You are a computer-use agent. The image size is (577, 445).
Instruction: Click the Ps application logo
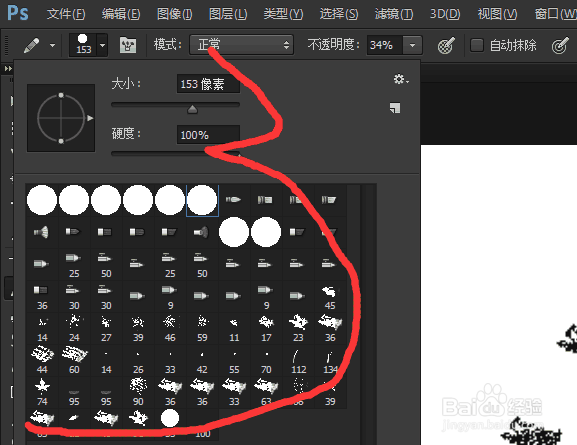pyautogui.click(x=18, y=13)
